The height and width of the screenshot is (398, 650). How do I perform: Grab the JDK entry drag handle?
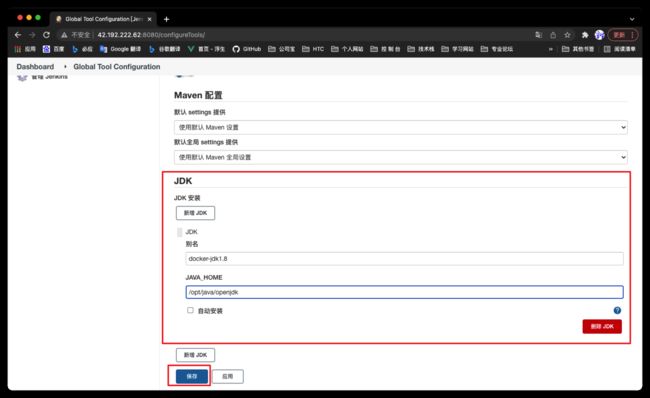coord(179,232)
